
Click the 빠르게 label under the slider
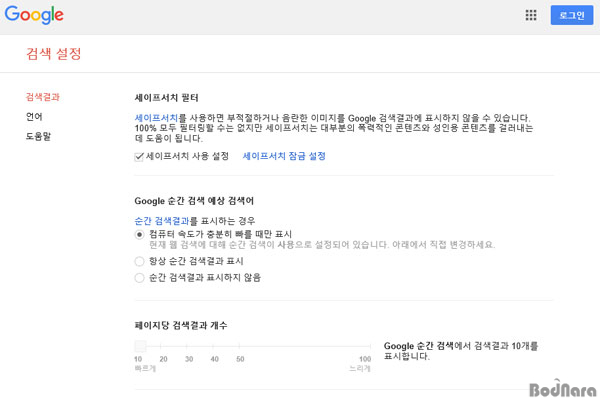pyautogui.click(x=145, y=368)
